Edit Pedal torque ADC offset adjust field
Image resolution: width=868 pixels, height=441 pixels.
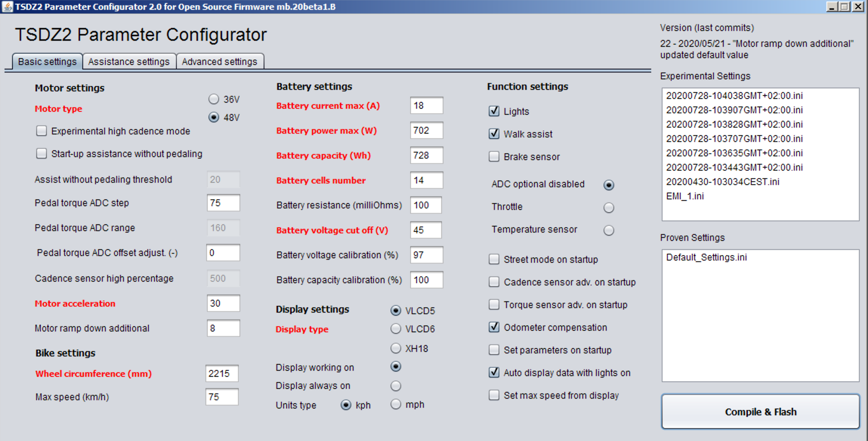223,253
